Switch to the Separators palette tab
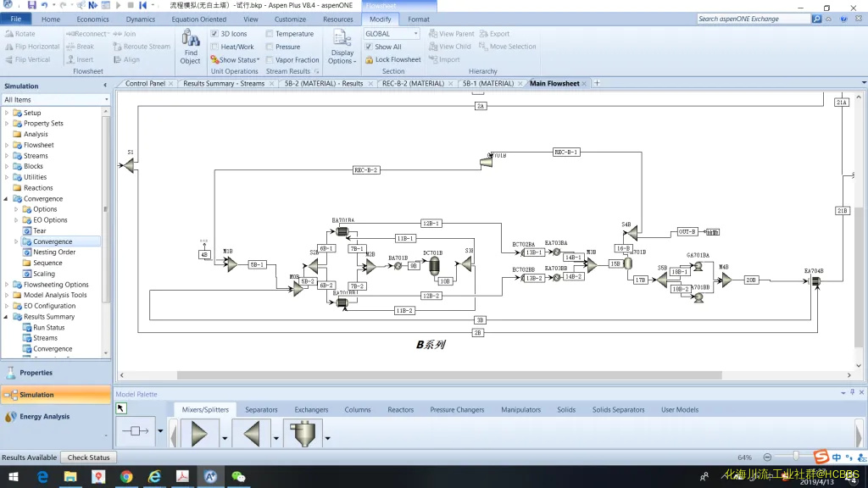This screenshot has width=868, height=488. (261, 410)
